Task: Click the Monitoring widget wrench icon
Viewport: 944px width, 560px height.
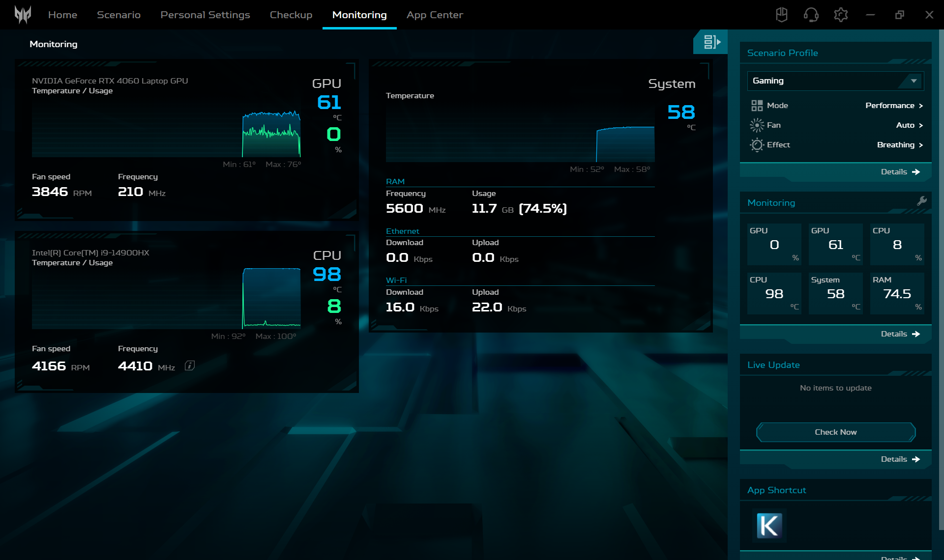Action: pos(922,200)
